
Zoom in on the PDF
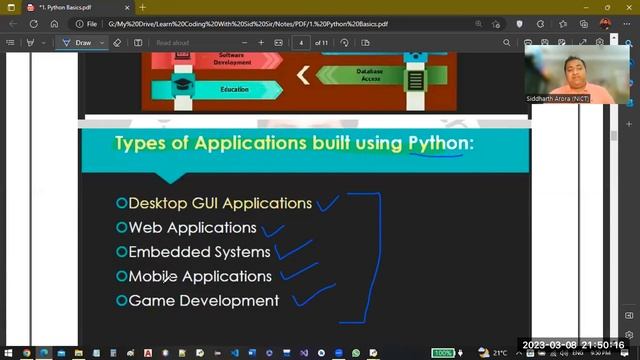261,42
